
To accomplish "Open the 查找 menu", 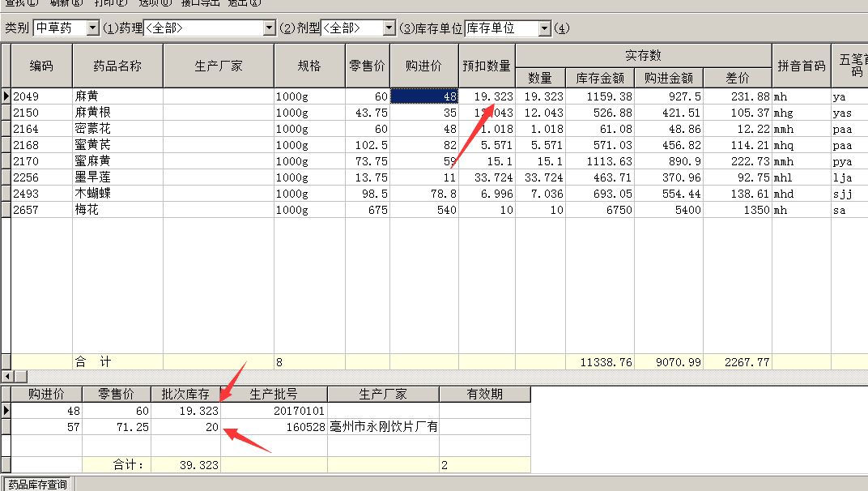I will tap(22, 2).
